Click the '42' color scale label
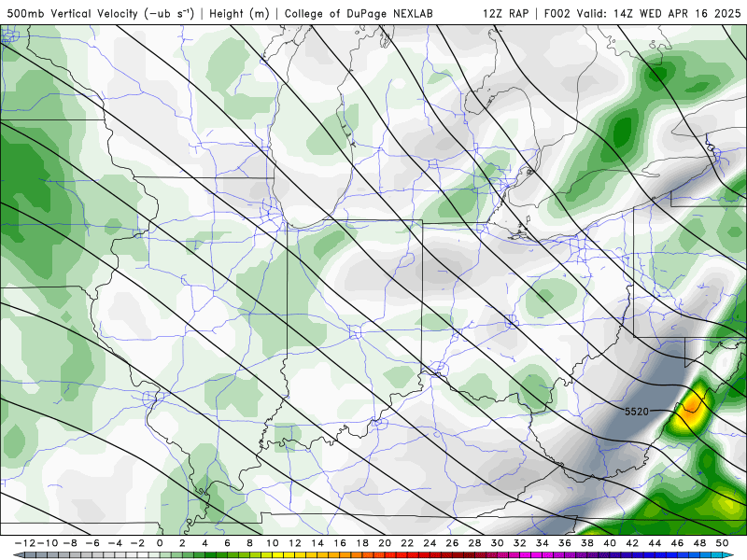 [632, 543]
